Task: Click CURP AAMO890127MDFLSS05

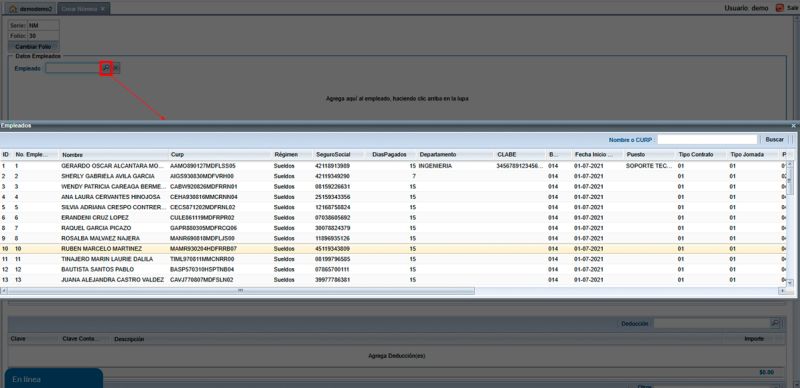Action: coord(203,166)
